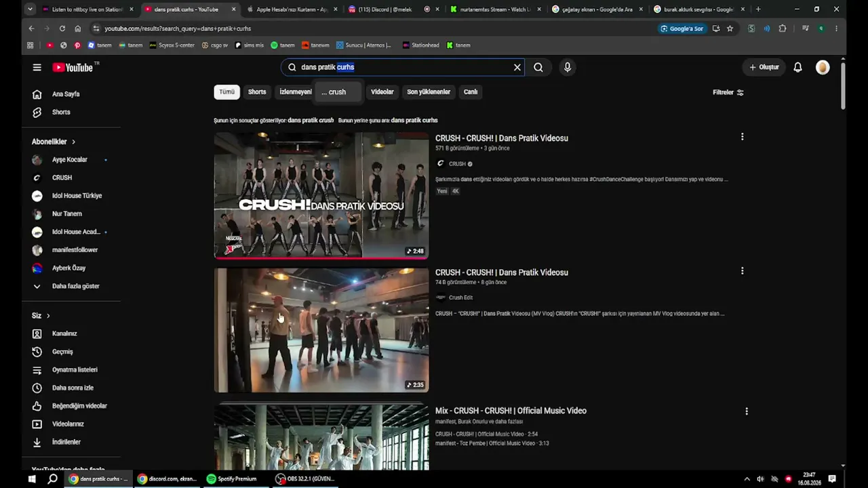Reload the page
Image resolution: width=868 pixels, height=488 pixels.
click(x=62, y=28)
